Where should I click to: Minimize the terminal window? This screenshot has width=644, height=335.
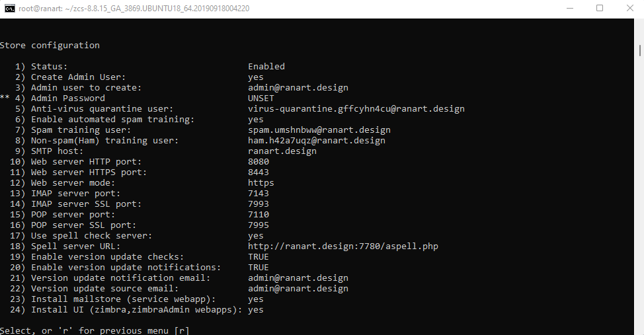570,8
